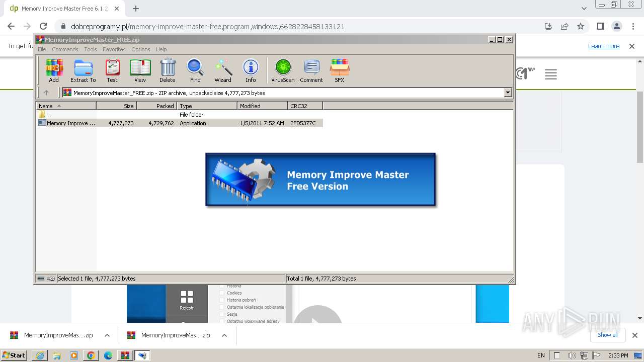The width and height of the screenshot is (644, 362).
Task: Run the Test archive tool
Action: tap(112, 71)
